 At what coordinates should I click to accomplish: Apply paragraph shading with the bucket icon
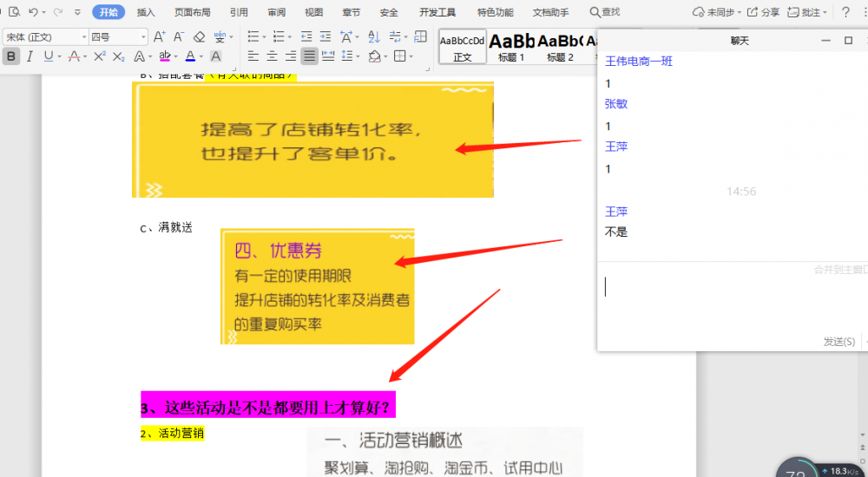[375, 56]
